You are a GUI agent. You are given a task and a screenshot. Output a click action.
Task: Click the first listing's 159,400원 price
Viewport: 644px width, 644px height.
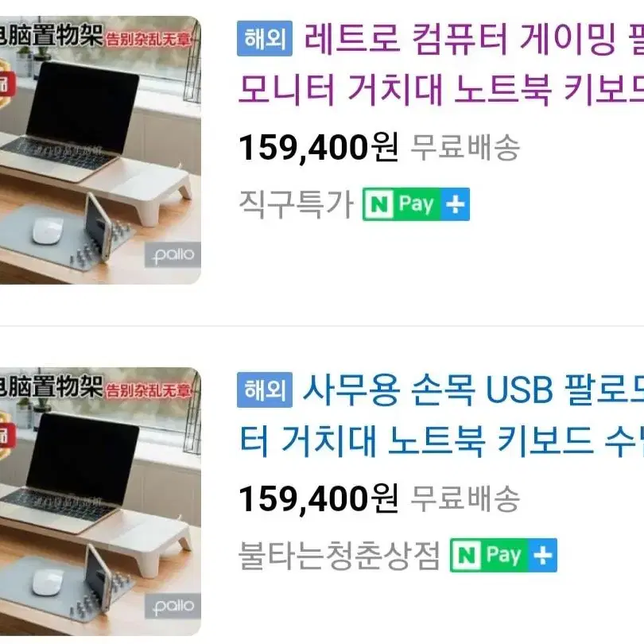[319, 148]
